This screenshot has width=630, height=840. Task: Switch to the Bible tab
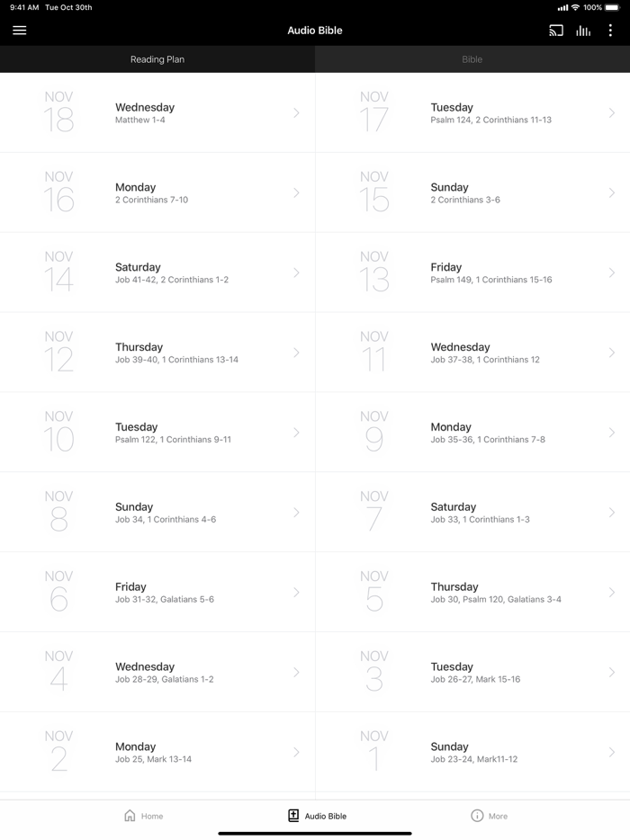(x=472, y=59)
